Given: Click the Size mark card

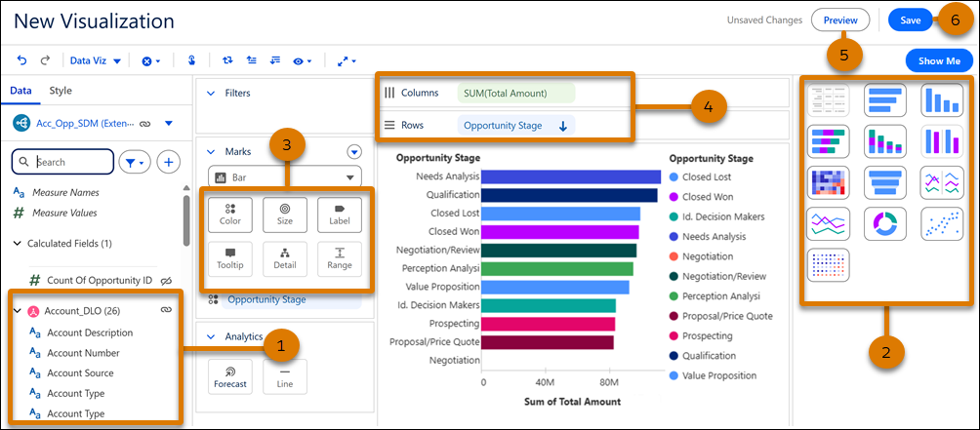Looking at the screenshot, I should (x=284, y=215).
